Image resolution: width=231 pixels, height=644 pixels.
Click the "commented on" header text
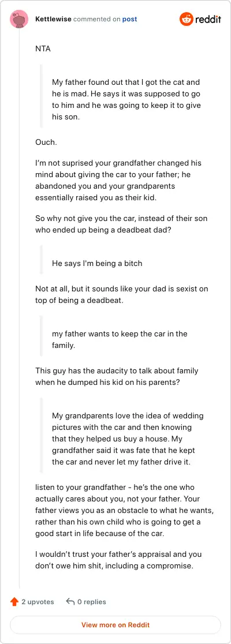tap(96, 19)
